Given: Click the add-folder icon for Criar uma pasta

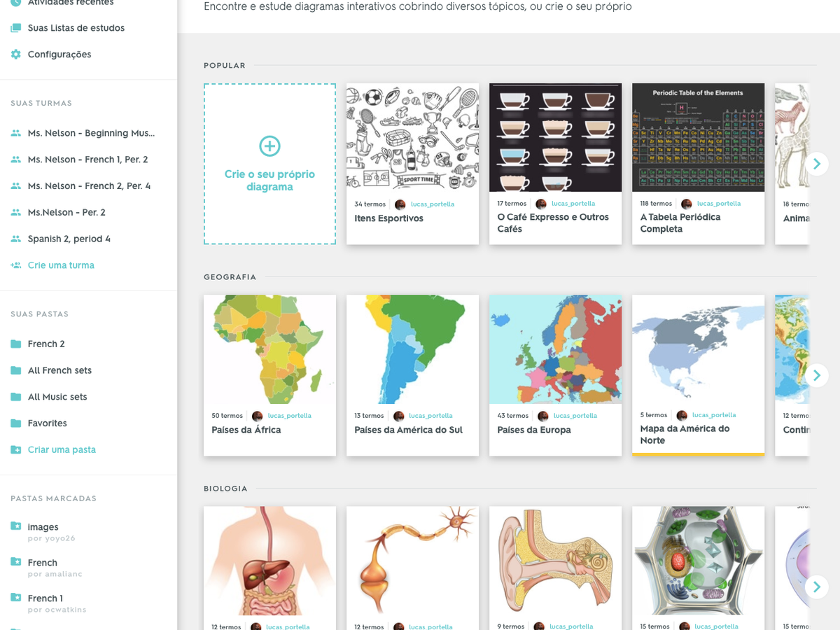Looking at the screenshot, I should pyautogui.click(x=16, y=450).
